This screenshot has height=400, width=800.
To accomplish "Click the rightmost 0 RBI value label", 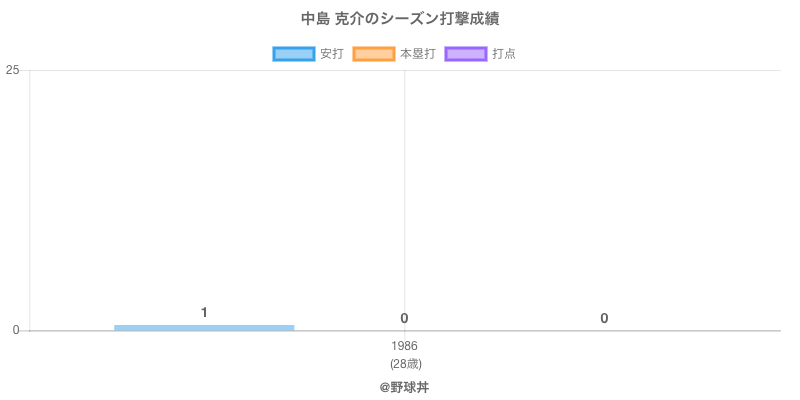I will click(x=604, y=318).
